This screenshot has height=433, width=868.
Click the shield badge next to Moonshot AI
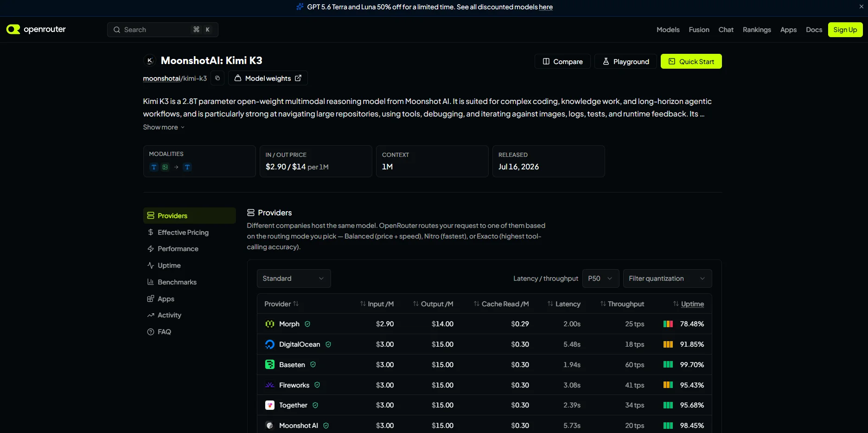coord(326,426)
